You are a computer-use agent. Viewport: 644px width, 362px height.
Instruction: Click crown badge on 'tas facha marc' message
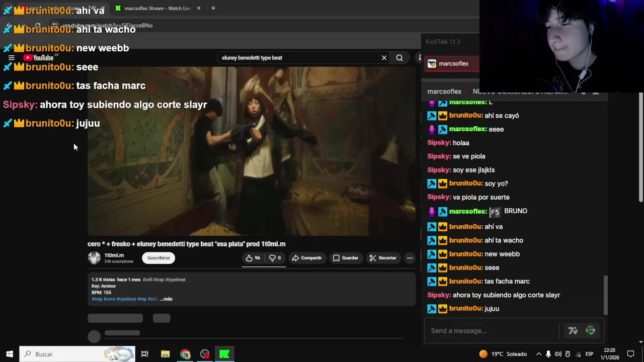[x=443, y=282]
